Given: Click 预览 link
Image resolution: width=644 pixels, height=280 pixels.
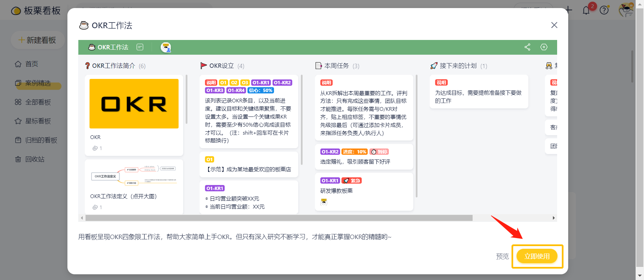Looking at the screenshot, I should click(x=502, y=256).
